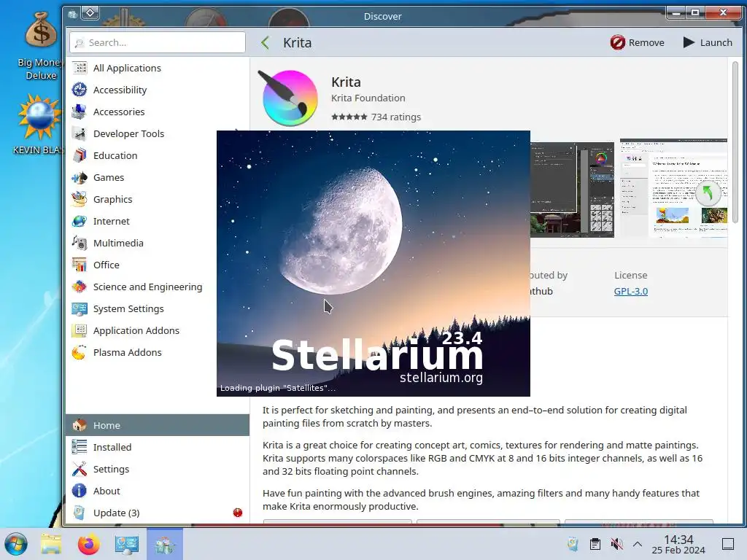This screenshot has height=560, width=747.
Task: Show the Installed applications list
Action: click(158, 447)
